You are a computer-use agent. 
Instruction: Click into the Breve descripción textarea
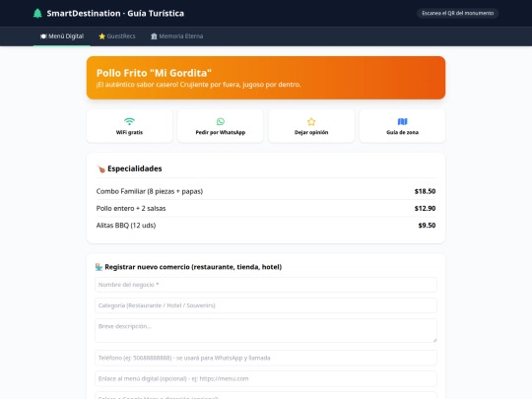point(266,330)
